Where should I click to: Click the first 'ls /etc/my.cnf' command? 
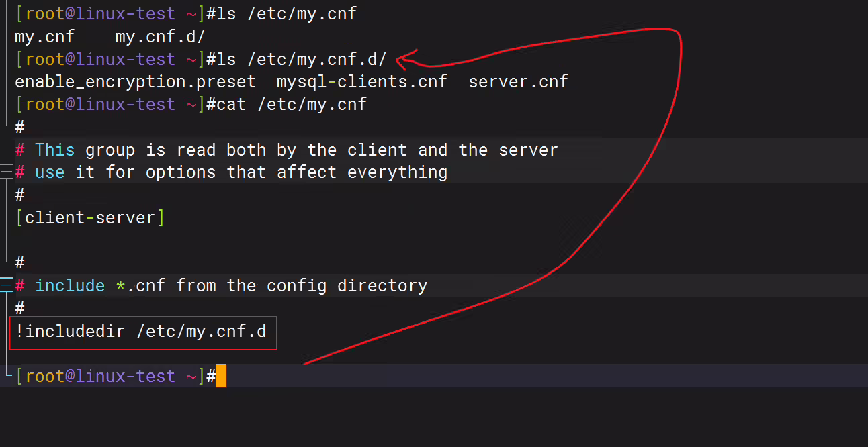[281, 14]
